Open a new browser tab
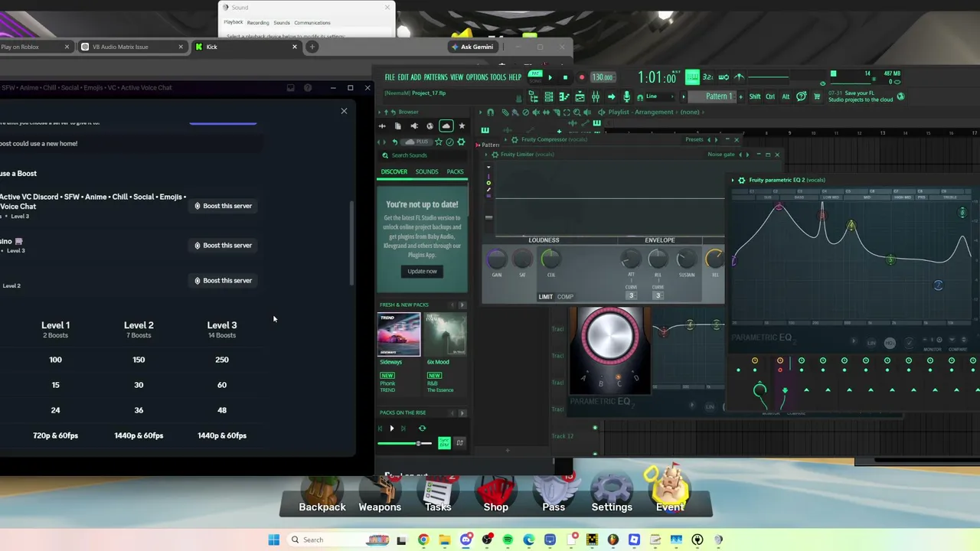The image size is (980, 551). pos(312,47)
